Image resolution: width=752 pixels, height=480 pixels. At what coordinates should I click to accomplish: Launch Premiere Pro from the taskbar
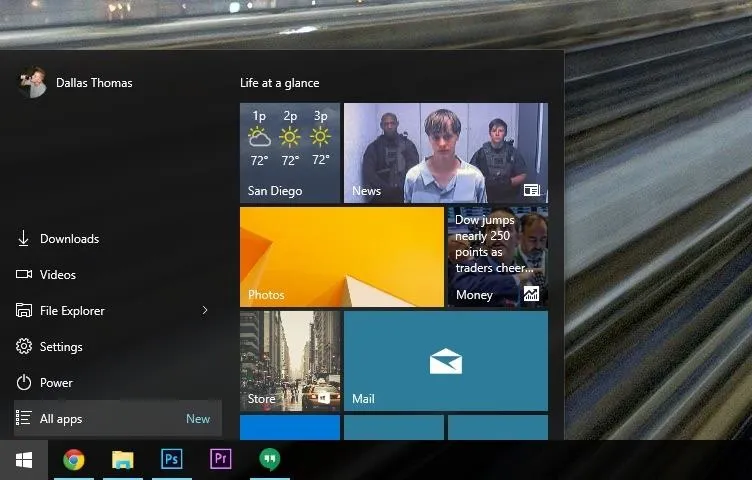coord(221,459)
